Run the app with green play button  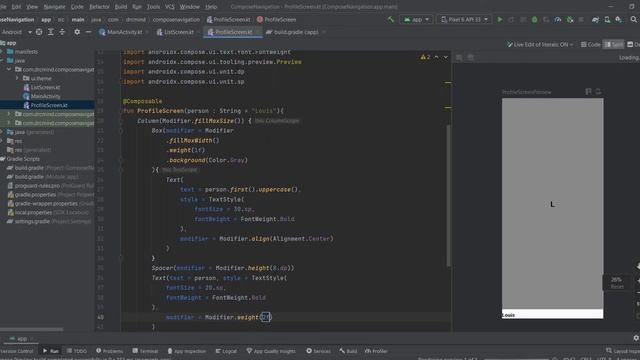tap(500, 19)
